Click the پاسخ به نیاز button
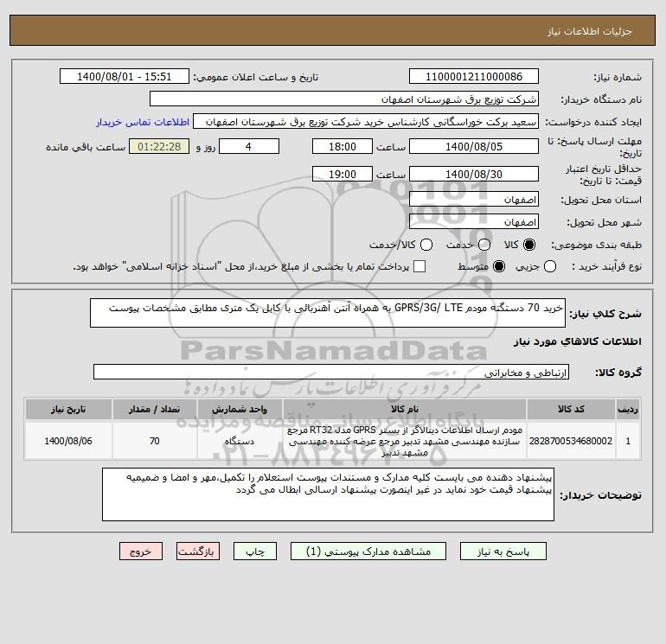Image resolution: width=666 pixels, height=644 pixels. click(x=503, y=552)
